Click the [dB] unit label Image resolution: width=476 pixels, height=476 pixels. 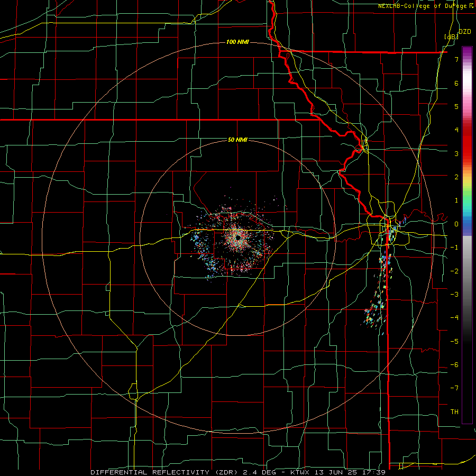(452, 37)
